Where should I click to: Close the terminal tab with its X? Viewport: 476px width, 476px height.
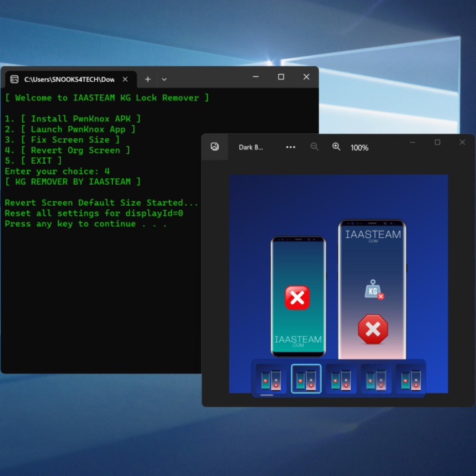[x=125, y=79]
